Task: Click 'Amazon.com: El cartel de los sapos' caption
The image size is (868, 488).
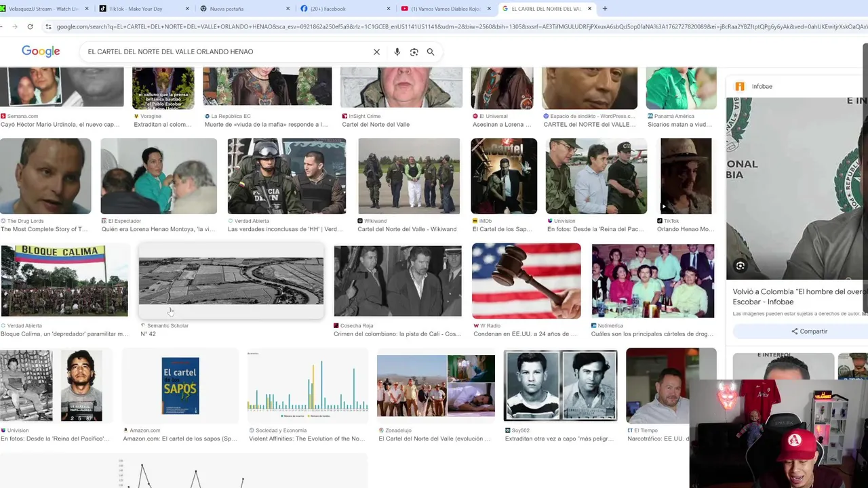Action: tap(180, 439)
